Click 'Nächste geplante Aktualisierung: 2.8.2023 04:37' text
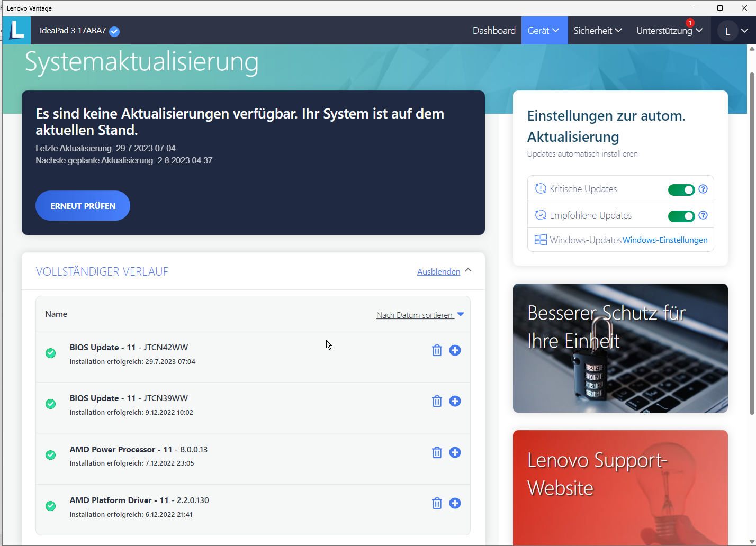The width and height of the screenshot is (756, 546). click(124, 160)
